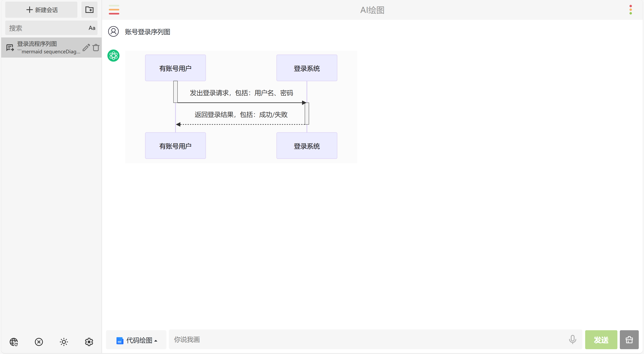
Task: Toggle Aa case-sensitive search
Action: [x=92, y=28]
